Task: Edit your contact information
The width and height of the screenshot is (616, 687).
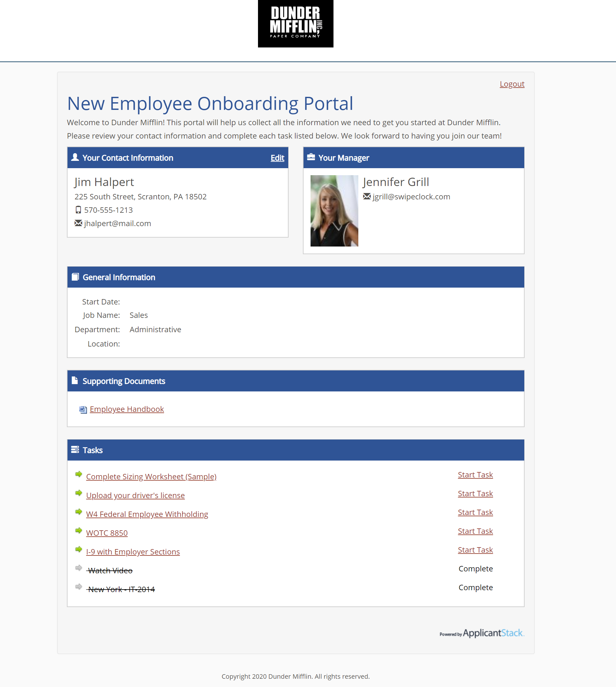Action: (x=277, y=158)
